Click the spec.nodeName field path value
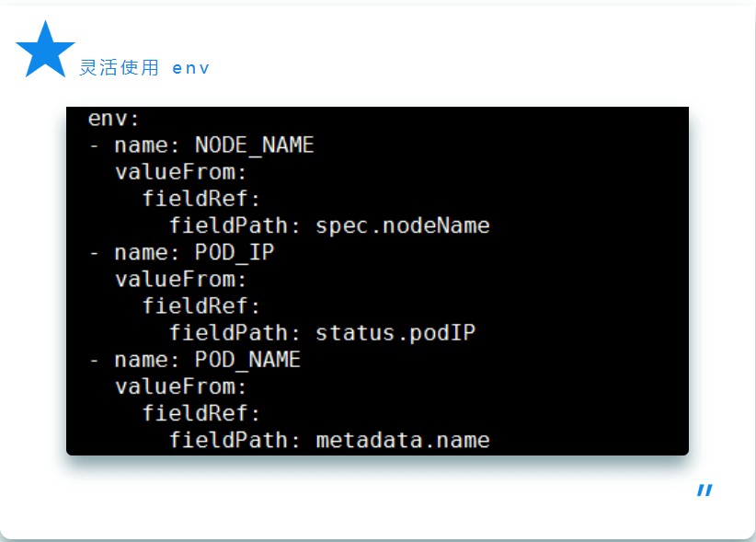The width and height of the screenshot is (756, 542). point(402,225)
